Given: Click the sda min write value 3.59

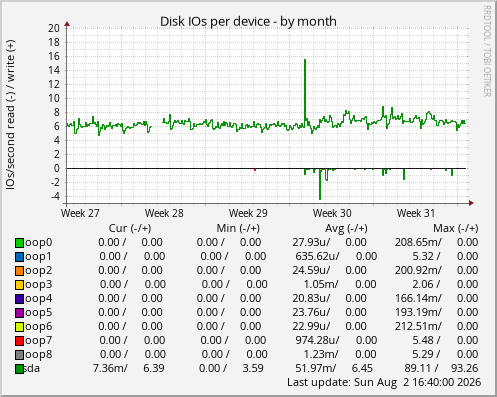Looking at the screenshot, I should pyautogui.click(x=253, y=368).
